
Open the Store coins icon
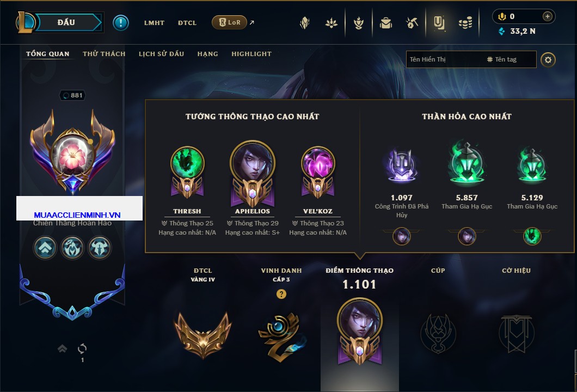(465, 23)
